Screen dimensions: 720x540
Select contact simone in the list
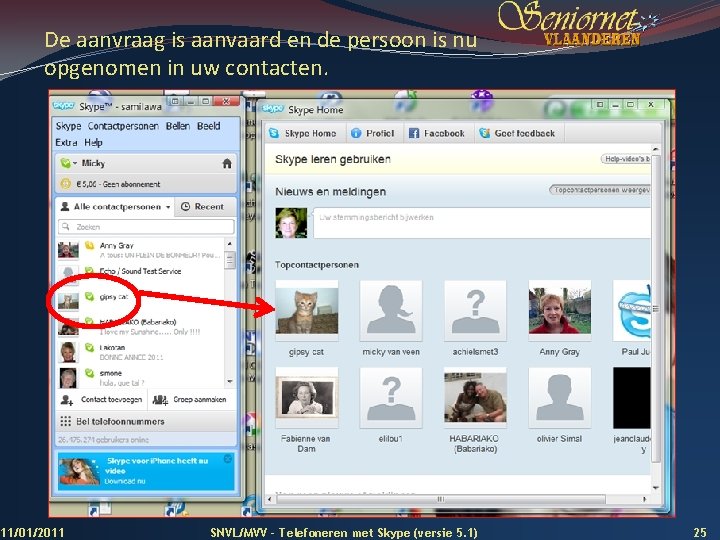click(140, 377)
